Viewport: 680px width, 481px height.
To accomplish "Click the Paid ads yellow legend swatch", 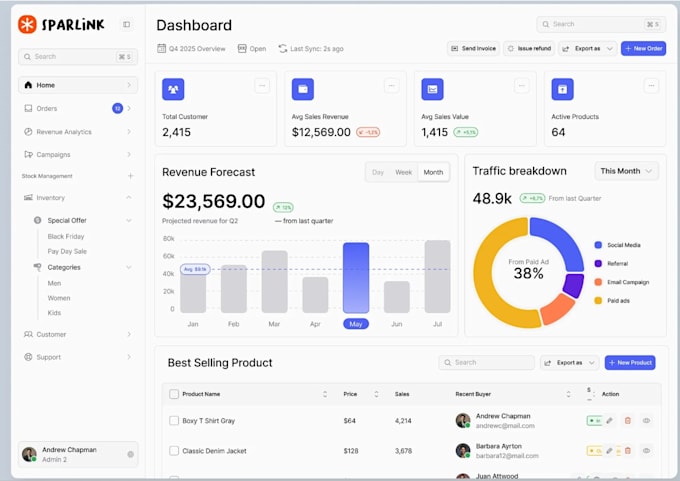I will pyautogui.click(x=598, y=300).
